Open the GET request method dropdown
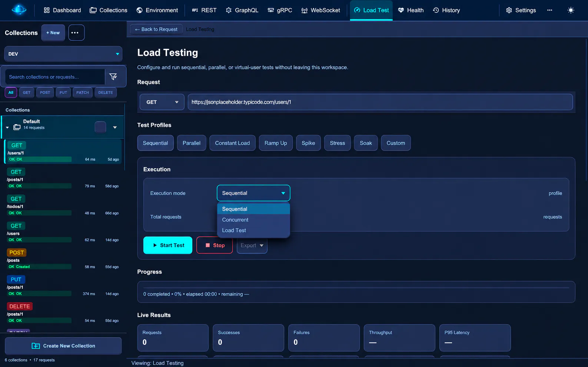The image size is (588, 367). coord(162,102)
